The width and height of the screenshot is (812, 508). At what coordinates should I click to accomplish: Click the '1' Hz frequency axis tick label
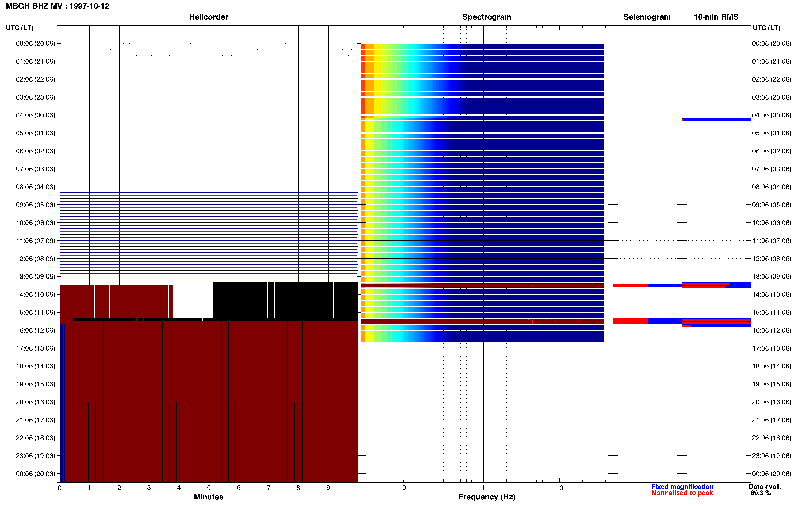click(483, 487)
